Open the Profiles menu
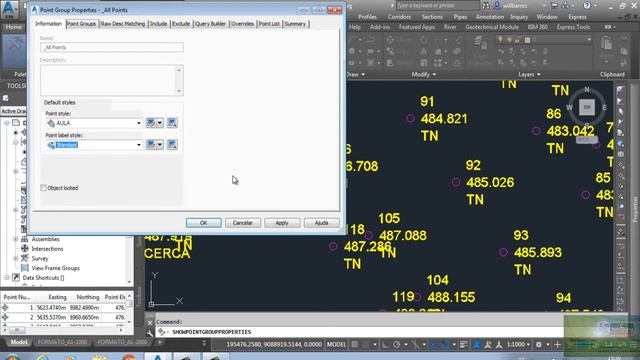Image resolution: width=640 pixels, height=360 pixels. (367, 17)
